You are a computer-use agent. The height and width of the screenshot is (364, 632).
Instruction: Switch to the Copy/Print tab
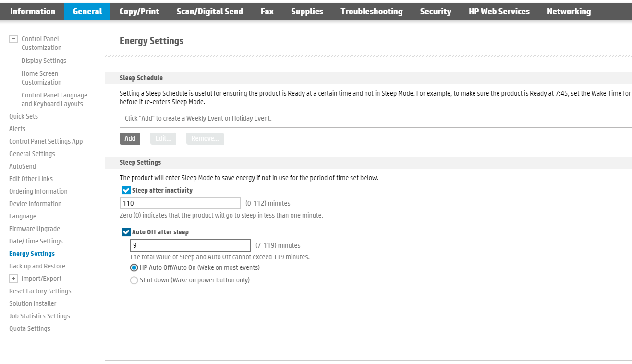point(139,12)
